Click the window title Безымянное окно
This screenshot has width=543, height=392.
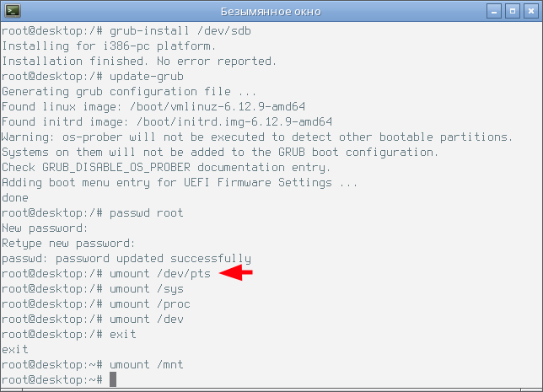pyautogui.click(x=271, y=12)
